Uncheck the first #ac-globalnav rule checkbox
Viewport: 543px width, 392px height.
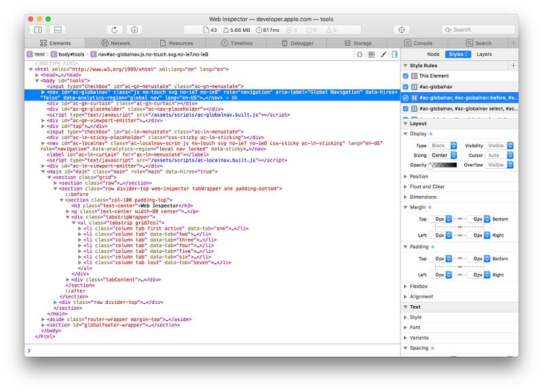pyautogui.click(x=406, y=87)
